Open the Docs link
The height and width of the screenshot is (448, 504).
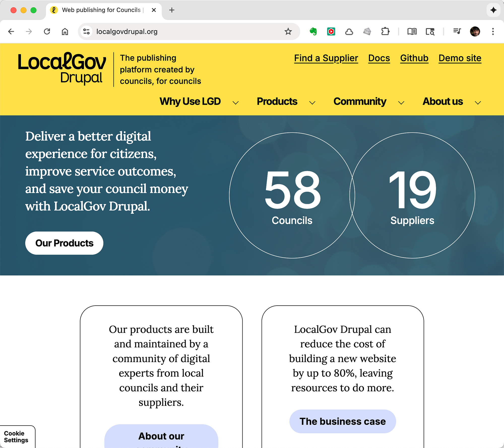(x=379, y=58)
